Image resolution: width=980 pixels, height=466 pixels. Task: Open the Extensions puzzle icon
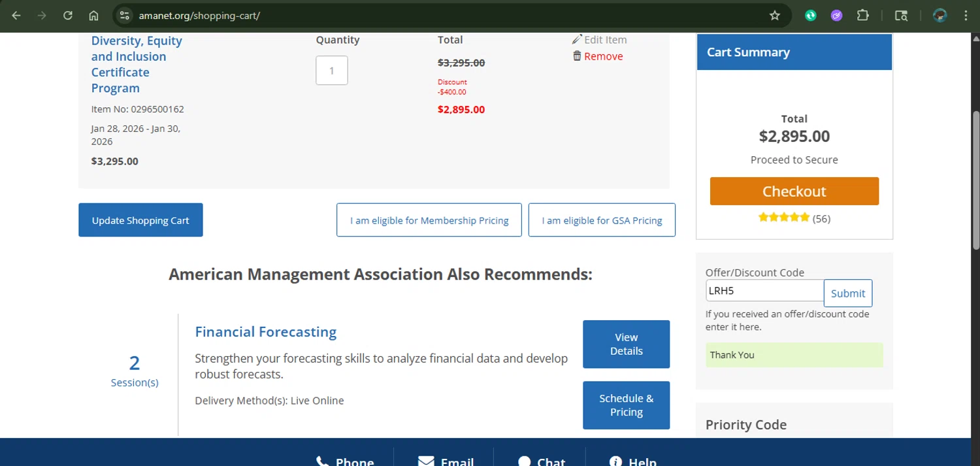[x=862, y=16]
